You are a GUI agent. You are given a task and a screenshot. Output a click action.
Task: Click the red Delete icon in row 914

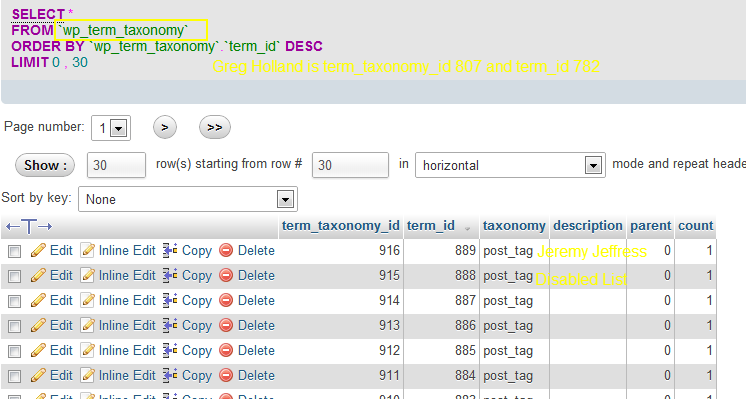pyautogui.click(x=226, y=300)
